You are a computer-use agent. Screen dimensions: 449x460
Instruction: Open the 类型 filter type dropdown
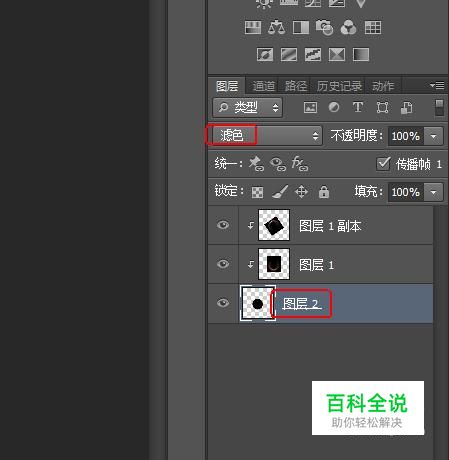pyautogui.click(x=248, y=107)
